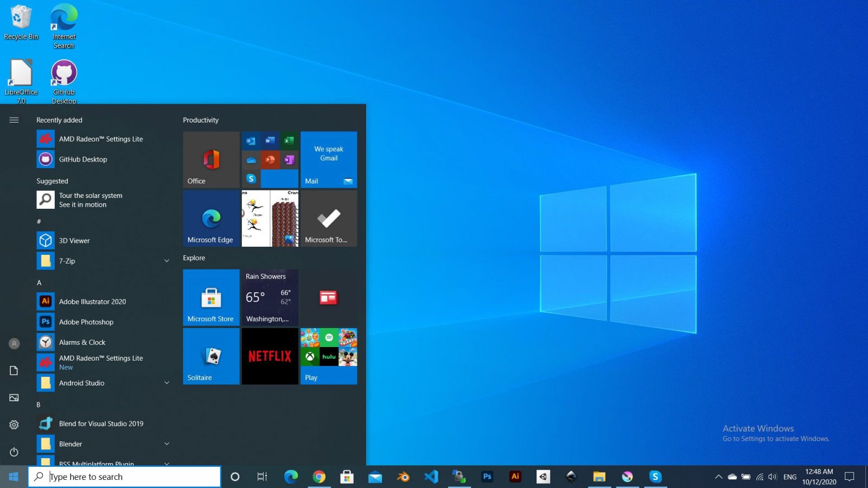Expand the Start menu hamburger button
This screenshot has height=488, width=868.
pos(14,120)
